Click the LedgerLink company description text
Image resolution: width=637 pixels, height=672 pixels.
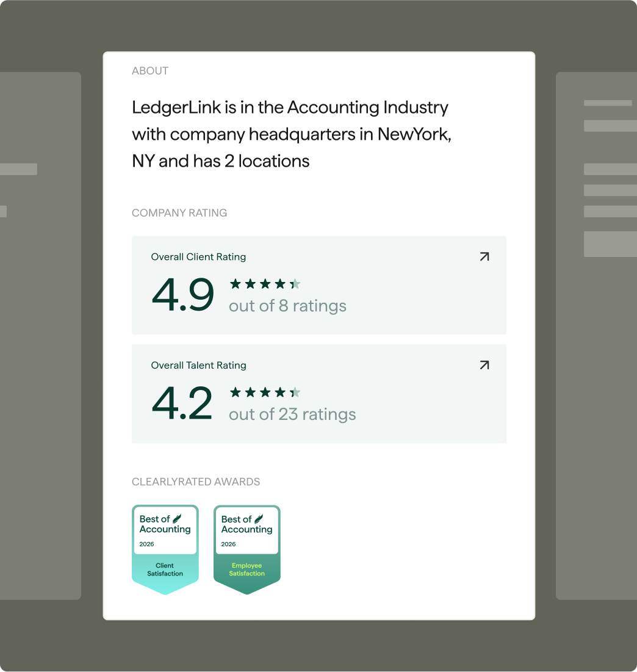(291, 134)
